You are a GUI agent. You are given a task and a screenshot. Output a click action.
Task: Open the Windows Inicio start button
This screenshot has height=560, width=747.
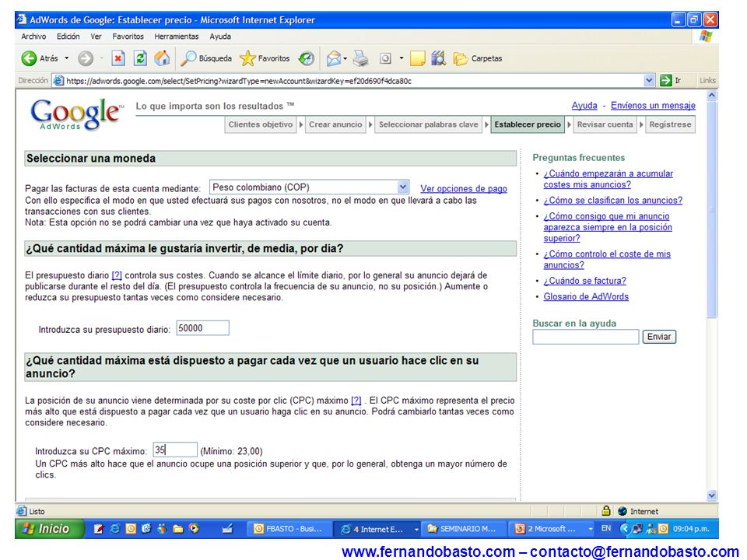point(49,529)
